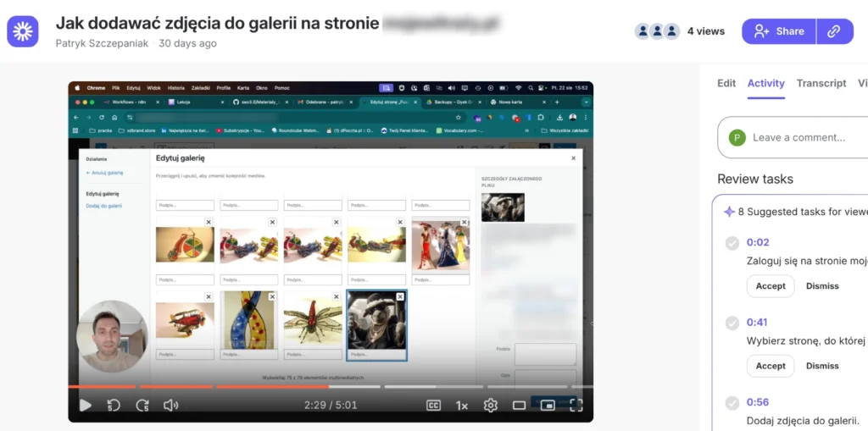Open Chrome downloads icon
Screen dimensions: 868x431
point(559,118)
